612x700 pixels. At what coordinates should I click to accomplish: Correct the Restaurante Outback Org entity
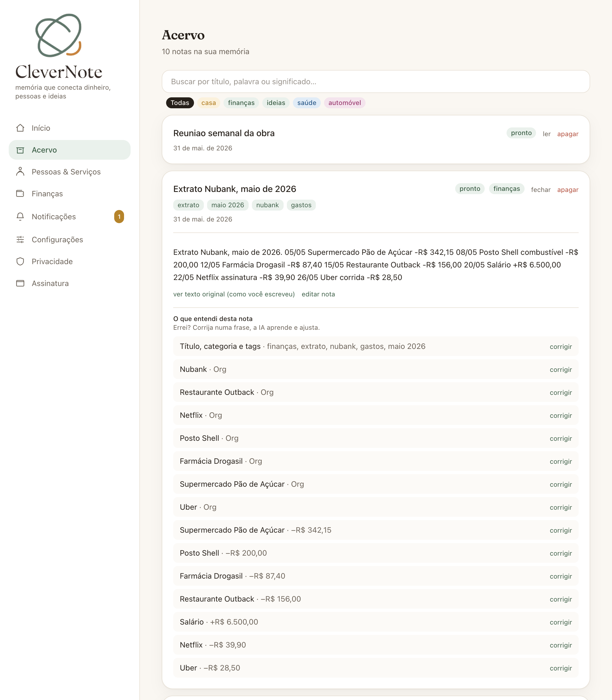pos(561,392)
